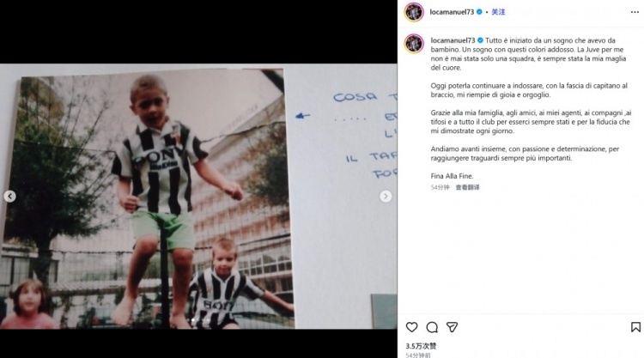This screenshot has width=644, height=358.
Task: Click the header profile avatar
Action: (414, 12)
